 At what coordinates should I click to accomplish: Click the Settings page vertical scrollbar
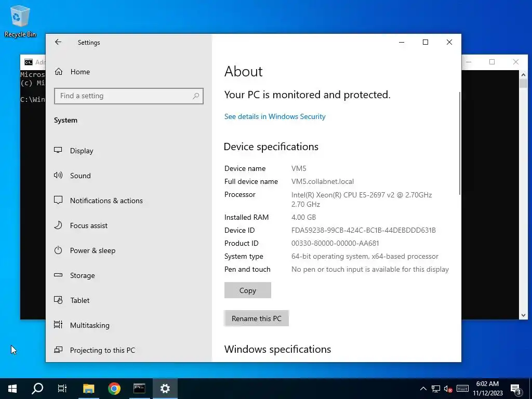click(460, 143)
